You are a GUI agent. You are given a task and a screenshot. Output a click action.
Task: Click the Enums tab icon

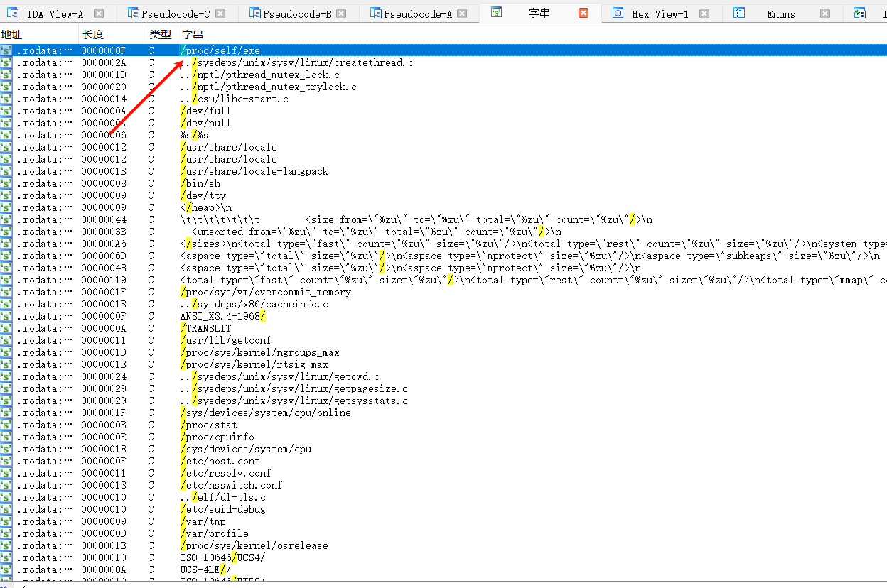(739, 13)
